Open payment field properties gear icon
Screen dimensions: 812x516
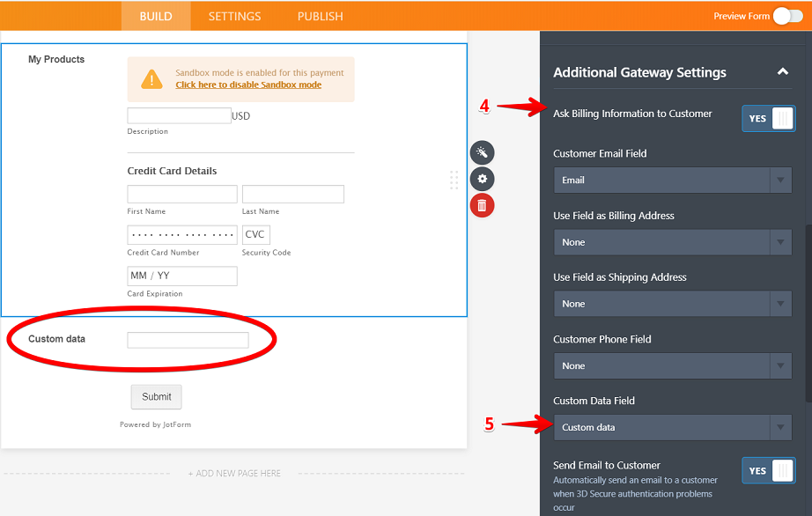pyautogui.click(x=482, y=179)
